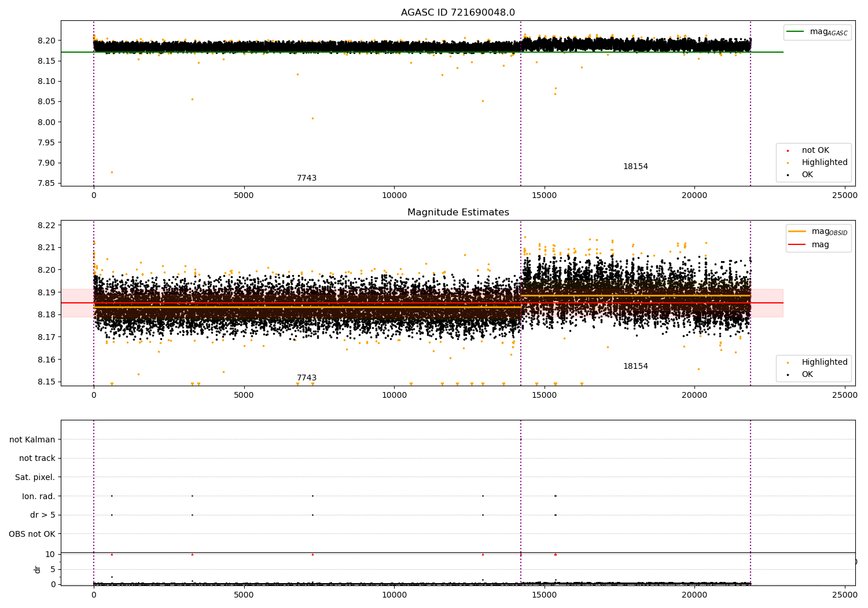Click the 18154 label in Magnitude Estimates plot

tap(635, 367)
